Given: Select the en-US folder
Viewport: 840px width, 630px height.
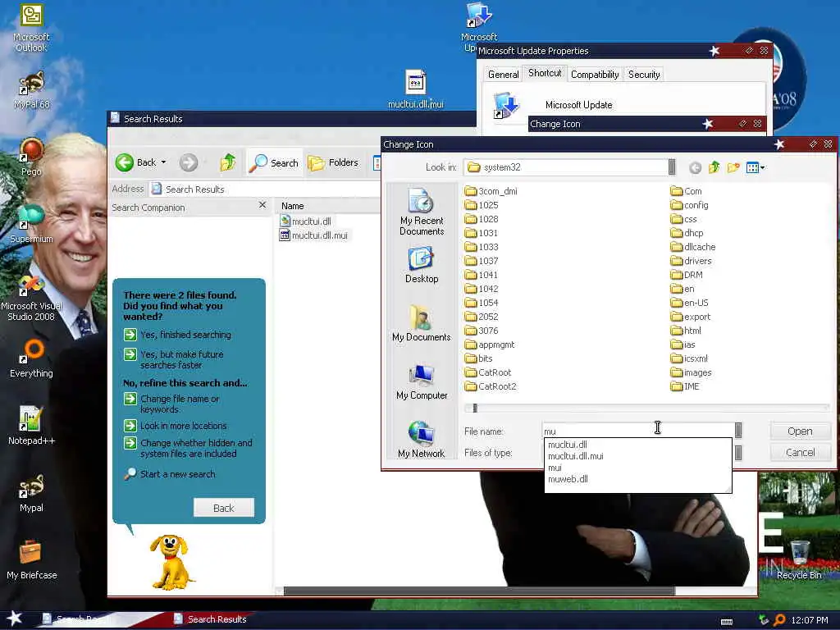Looking at the screenshot, I should point(689,303).
